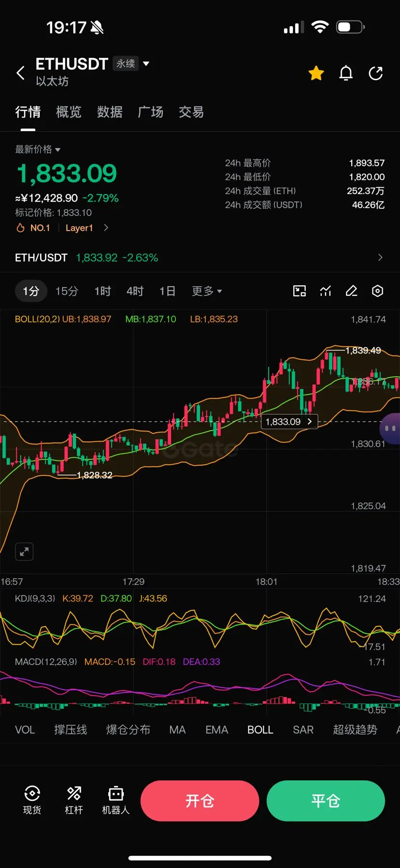
Task: Expand the 更多 timeframe dropdown
Action: click(x=207, y=291)
